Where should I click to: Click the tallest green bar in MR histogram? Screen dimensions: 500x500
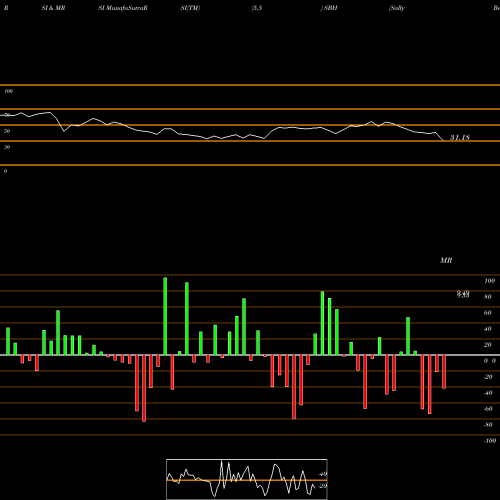[x=165, y=316]
